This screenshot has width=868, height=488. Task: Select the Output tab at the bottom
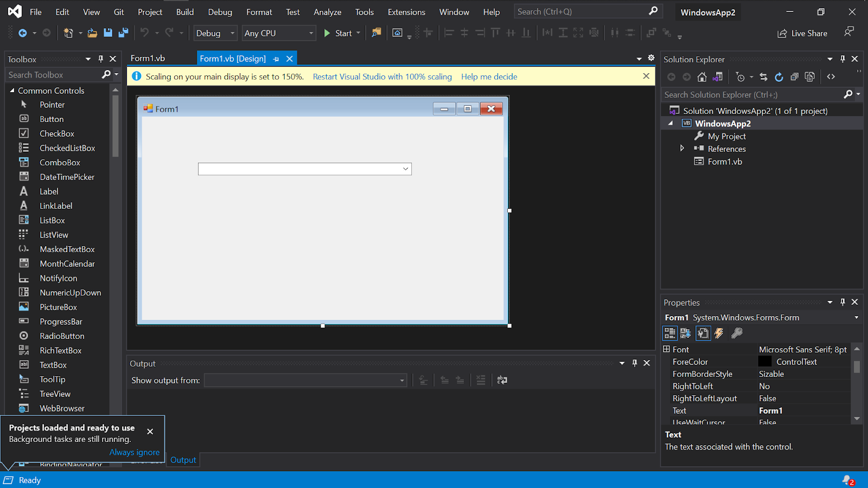coord(183,460)
